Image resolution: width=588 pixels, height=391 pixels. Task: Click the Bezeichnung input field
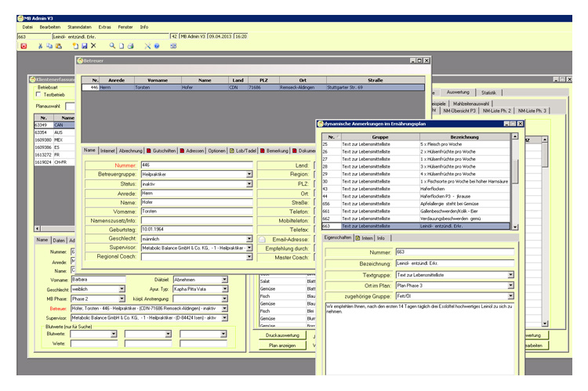[455, 263]
